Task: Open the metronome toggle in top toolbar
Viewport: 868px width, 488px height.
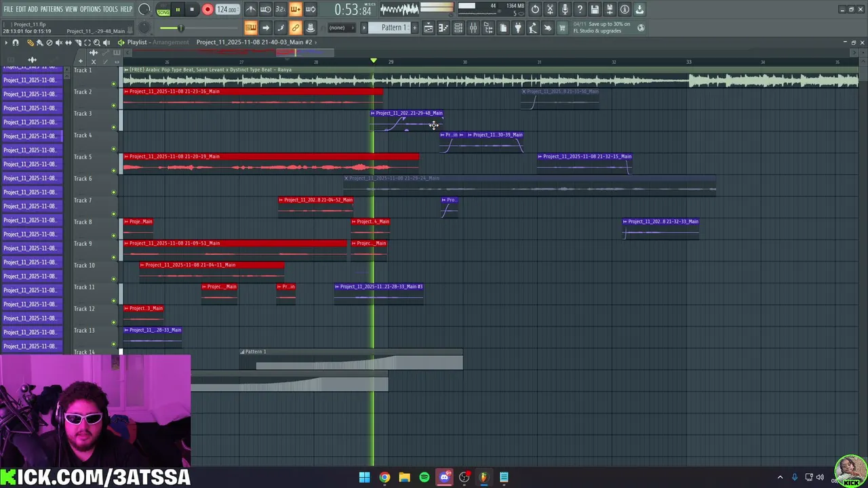Action: [251, 9]
